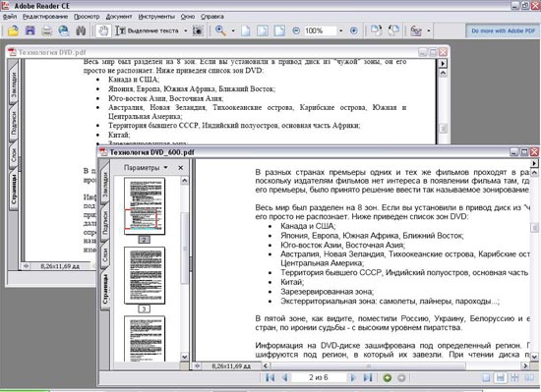This screenshot has width=541, height=392.
Task: Click thumbnails panel scroll-up arrow
Action: tap(185, 181)
